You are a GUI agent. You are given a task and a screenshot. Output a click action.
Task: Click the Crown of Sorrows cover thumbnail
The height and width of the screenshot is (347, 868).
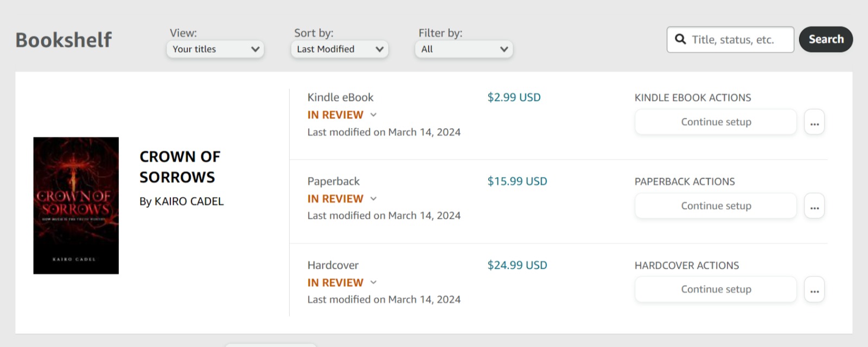(x=76, y=205)
